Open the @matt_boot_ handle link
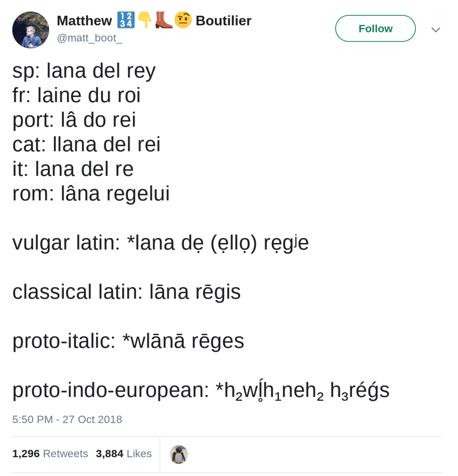The height and width of the screenshot is (476, 458). pyautogui.click(x=90, y=38)
